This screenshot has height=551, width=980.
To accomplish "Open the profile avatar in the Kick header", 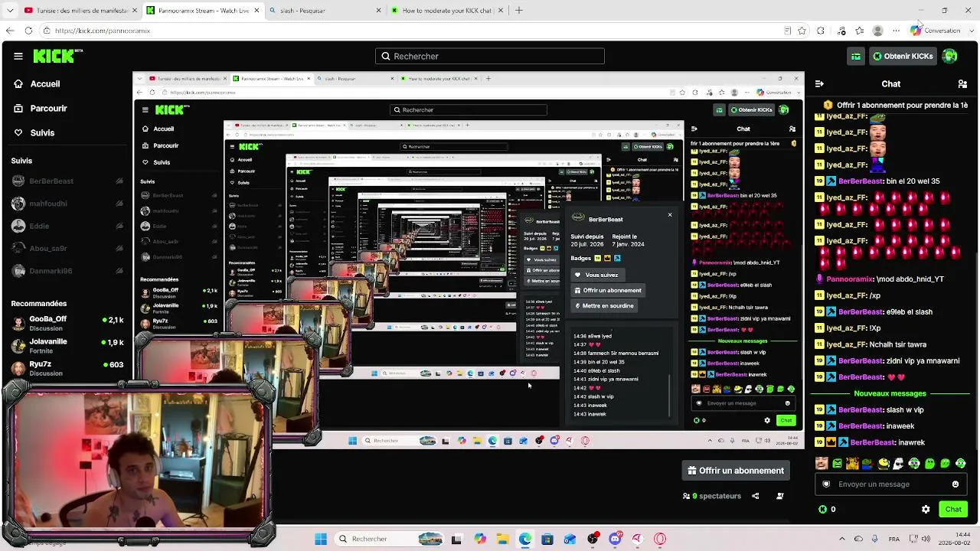I will tap(949, 56).
